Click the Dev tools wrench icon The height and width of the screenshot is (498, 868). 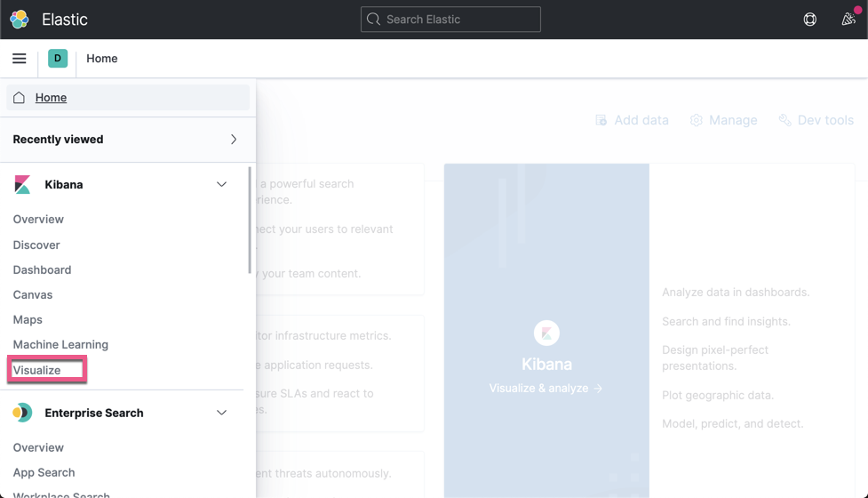tap(784, 120)
